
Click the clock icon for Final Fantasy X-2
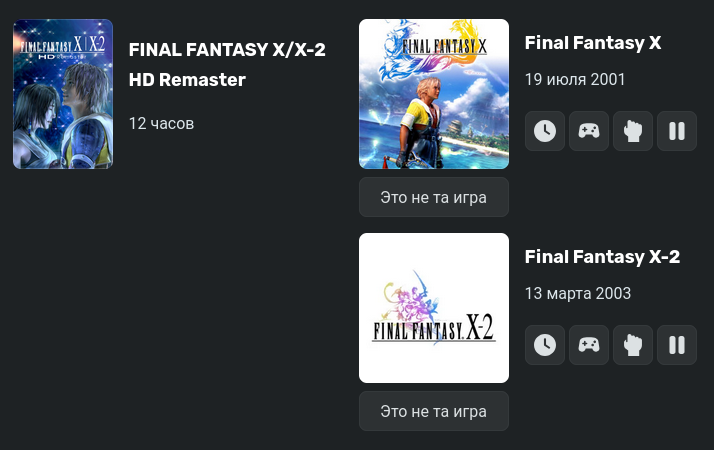545,345
